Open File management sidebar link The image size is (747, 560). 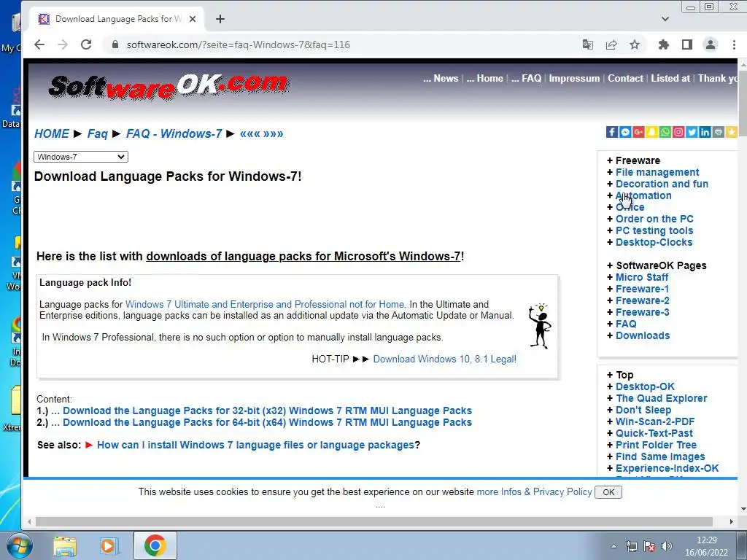[657, 172]
